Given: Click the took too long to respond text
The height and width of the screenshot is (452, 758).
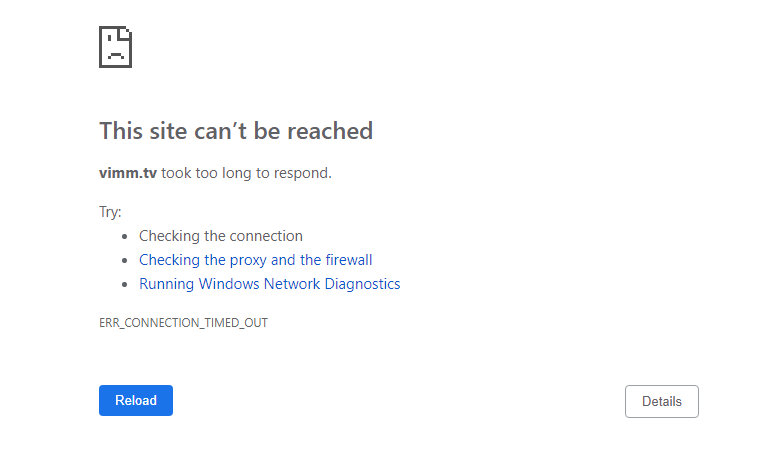Looking at the screenshot, I should pos(247,173).
